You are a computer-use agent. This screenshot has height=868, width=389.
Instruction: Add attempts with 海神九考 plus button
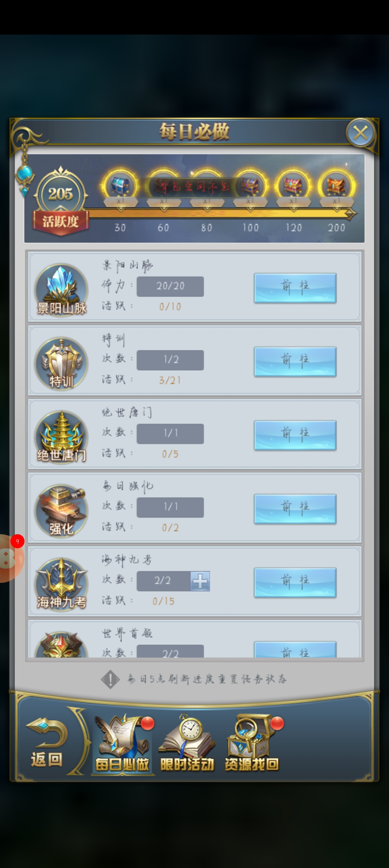pyautogui.click(x=200, y=581)
